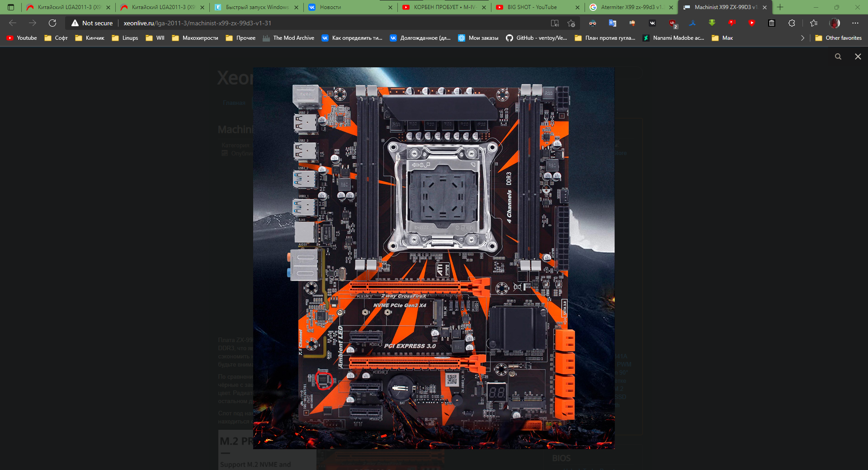Reload the page with the refresh icon
The width and height of the screenshot is (868, 470).
point(52,23)
